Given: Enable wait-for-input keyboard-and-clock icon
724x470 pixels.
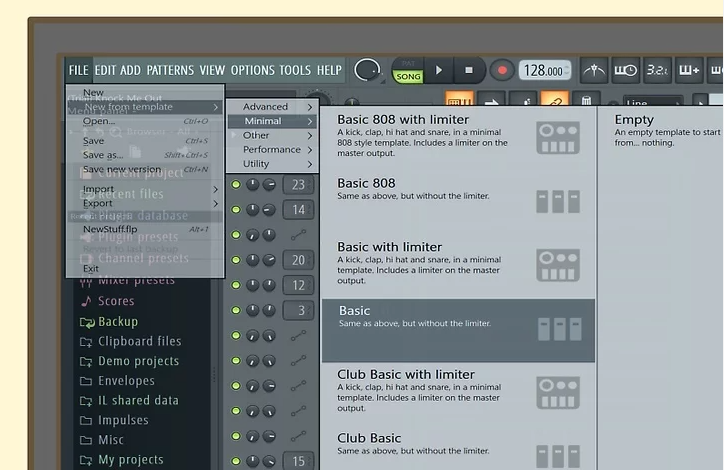Looking at the screenshot, I should click(x=625, y=70).
